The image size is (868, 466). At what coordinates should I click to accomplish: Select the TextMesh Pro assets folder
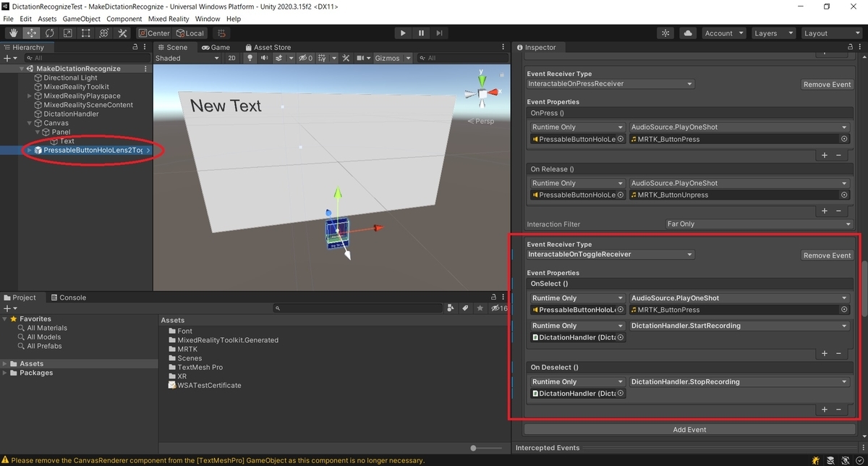[200, 368]
